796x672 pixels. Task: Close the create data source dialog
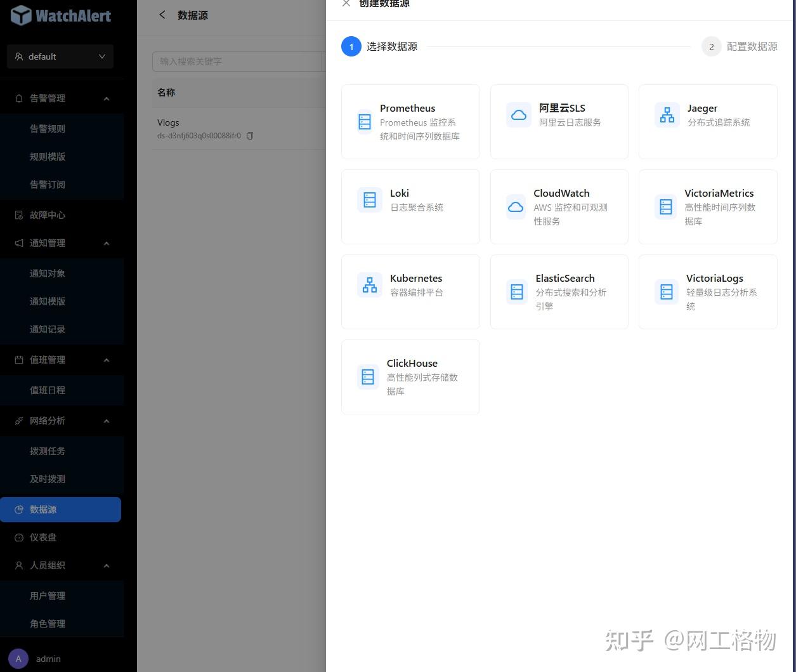click(346, 4)
